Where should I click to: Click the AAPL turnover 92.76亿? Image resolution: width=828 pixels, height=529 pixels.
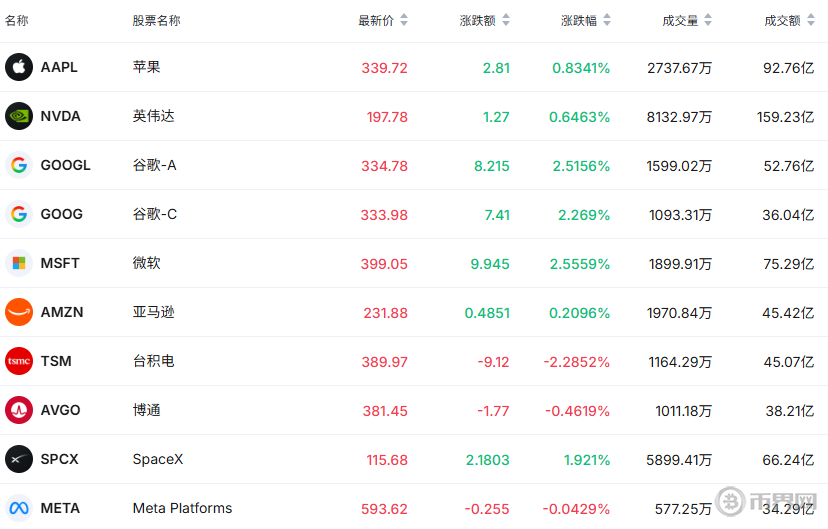click(x=788, y=68)
